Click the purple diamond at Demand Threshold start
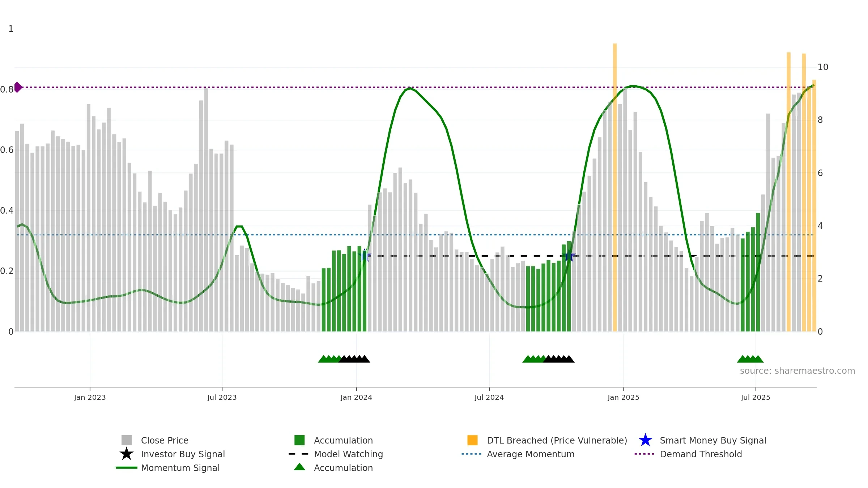 pyautogui.click(x=18, y=87)
